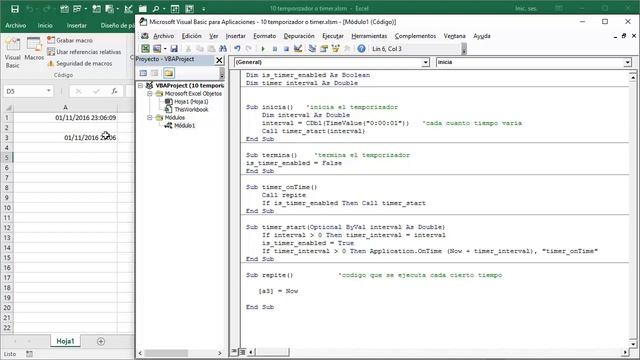Click Grabar macro in Excel ribbon
The width and height of the screenshot is (640, 360).
[70, 40]
